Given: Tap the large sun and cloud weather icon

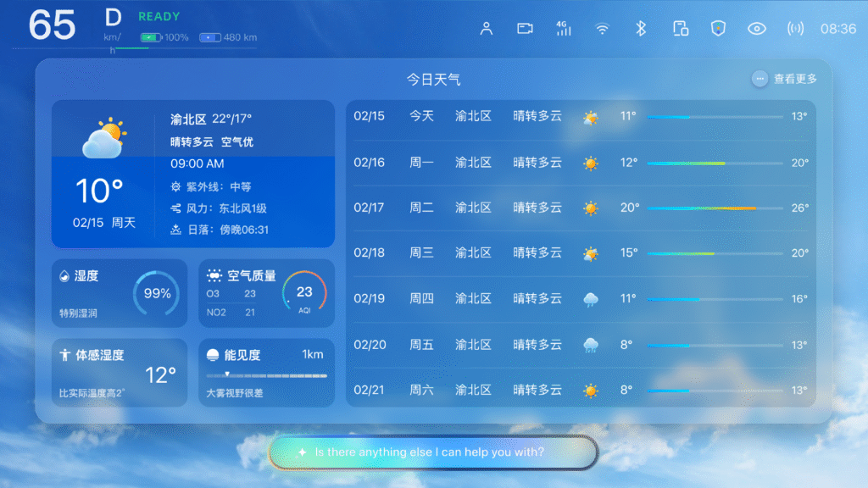Looking at the screenshot, I should pyautogui.click(x=104, y=138).
